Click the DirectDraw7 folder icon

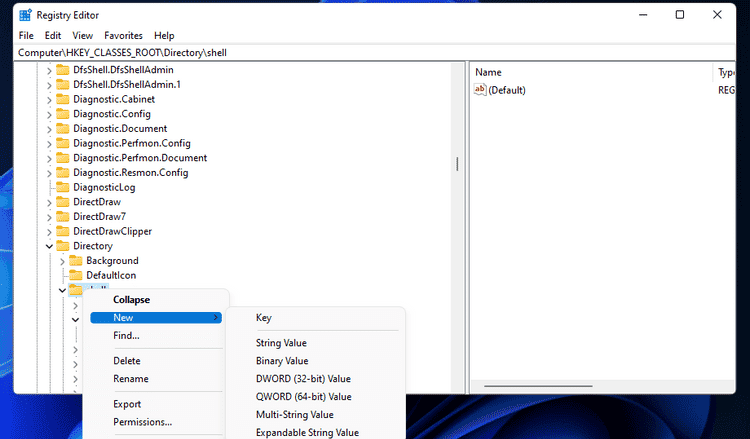tap(63, 217)
